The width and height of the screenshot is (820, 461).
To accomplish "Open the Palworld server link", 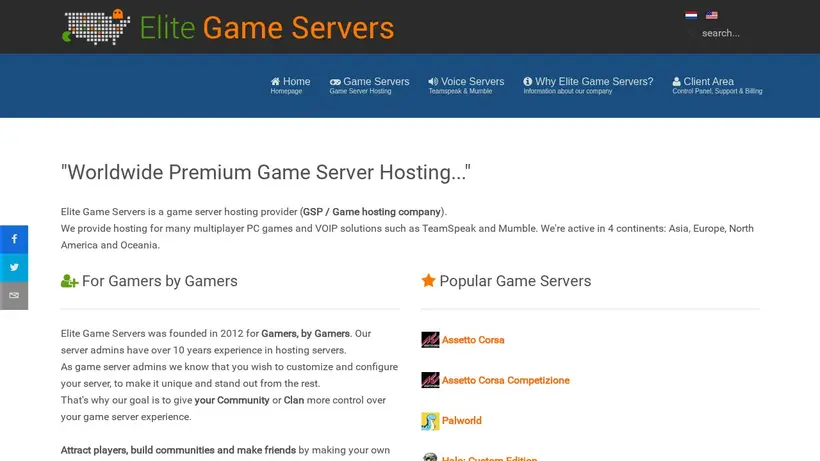I will 461,421.
